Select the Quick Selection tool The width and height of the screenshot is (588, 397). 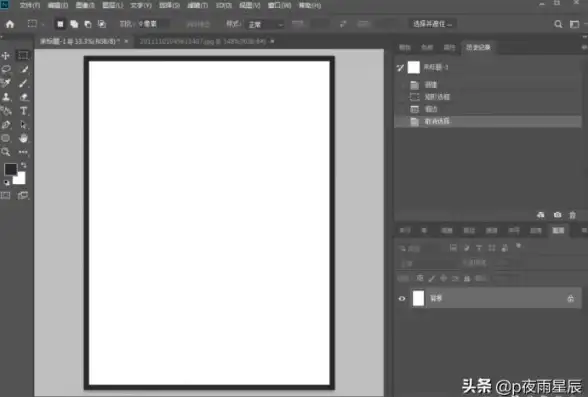[24, 69]
